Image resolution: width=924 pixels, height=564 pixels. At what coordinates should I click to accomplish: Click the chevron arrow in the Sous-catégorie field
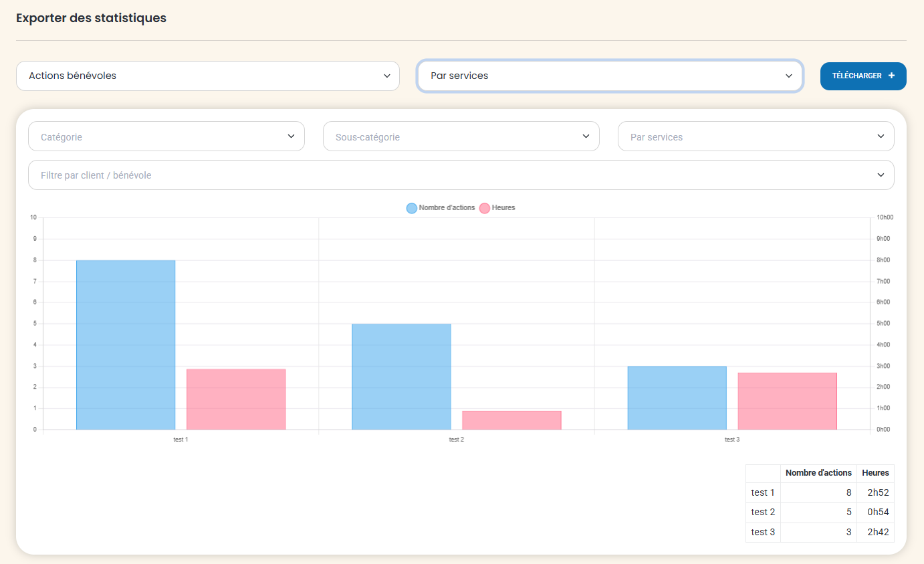(586, 136)
